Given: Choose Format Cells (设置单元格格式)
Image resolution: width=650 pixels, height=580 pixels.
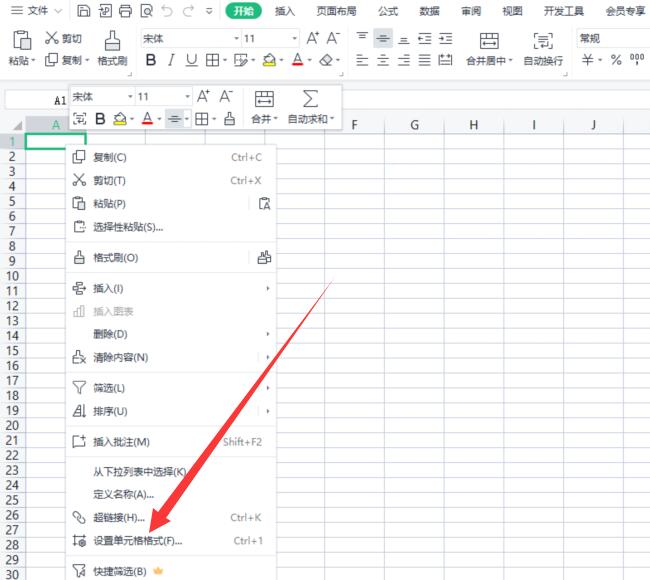Looking at the screenshot, I should click(171, 541).
